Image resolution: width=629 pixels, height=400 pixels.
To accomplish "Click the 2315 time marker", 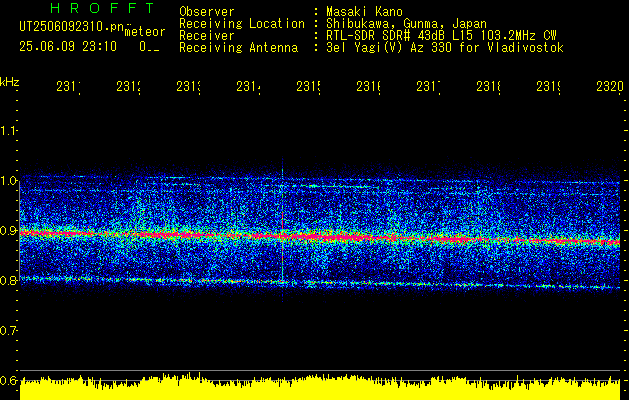I will [308, 87].
